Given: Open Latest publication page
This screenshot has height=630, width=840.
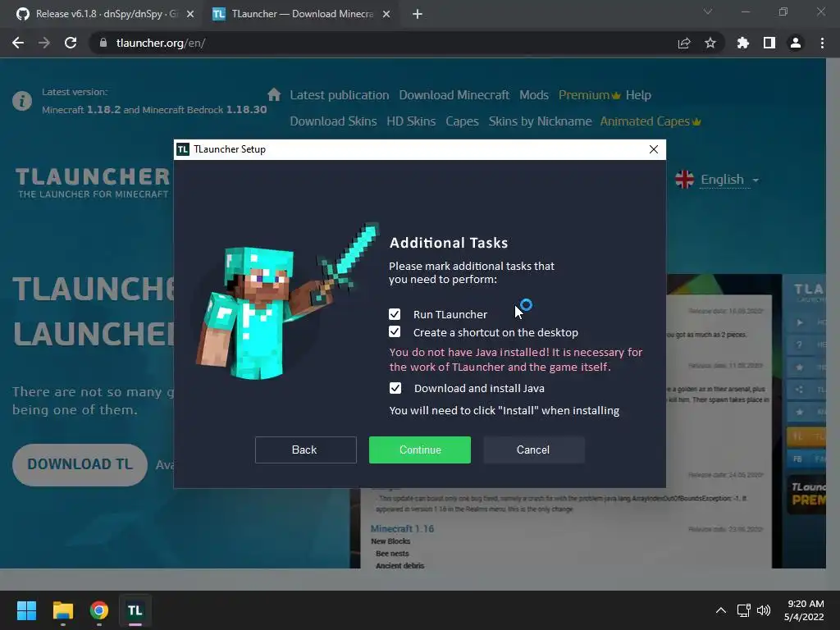Looking at the screenshot, I should [x=340, y=95].
